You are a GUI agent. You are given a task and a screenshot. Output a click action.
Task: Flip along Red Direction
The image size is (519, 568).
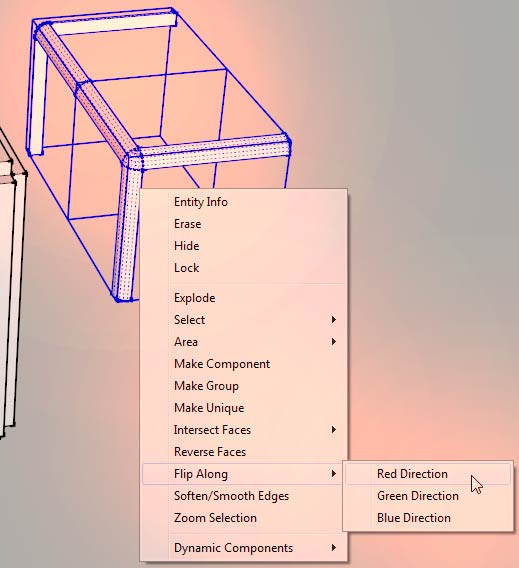[428, 474]
